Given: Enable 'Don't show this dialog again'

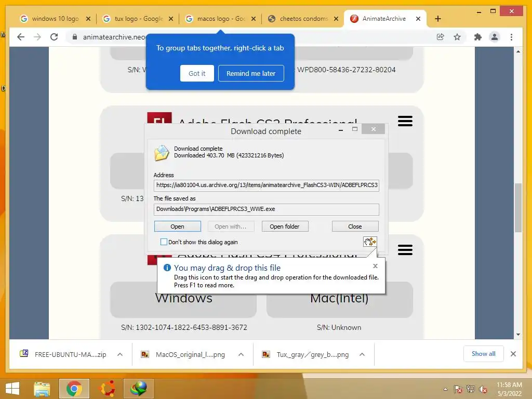Looking at the screenshot, I should point(164,242).
